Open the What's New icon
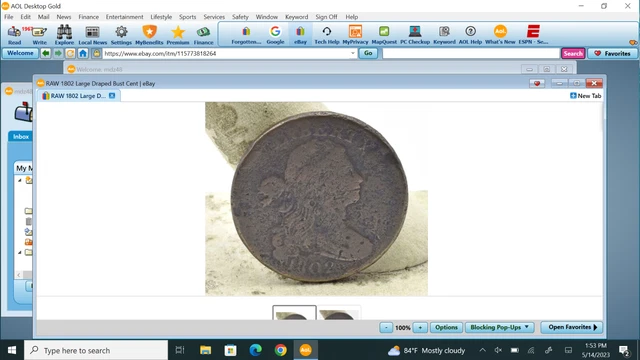 pyautogui.click(x=500, y=35)
